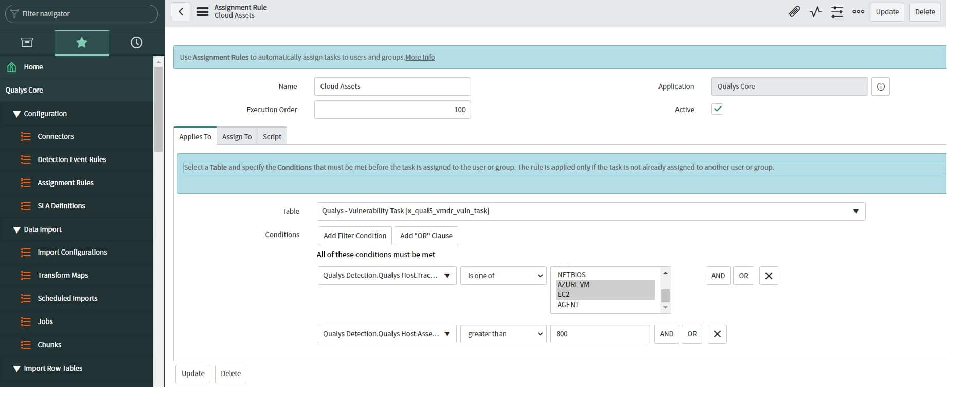Open the form context menu hamburger icon
Image resolution: width=980 pixels, height=393 pixels.
[203, 12]
